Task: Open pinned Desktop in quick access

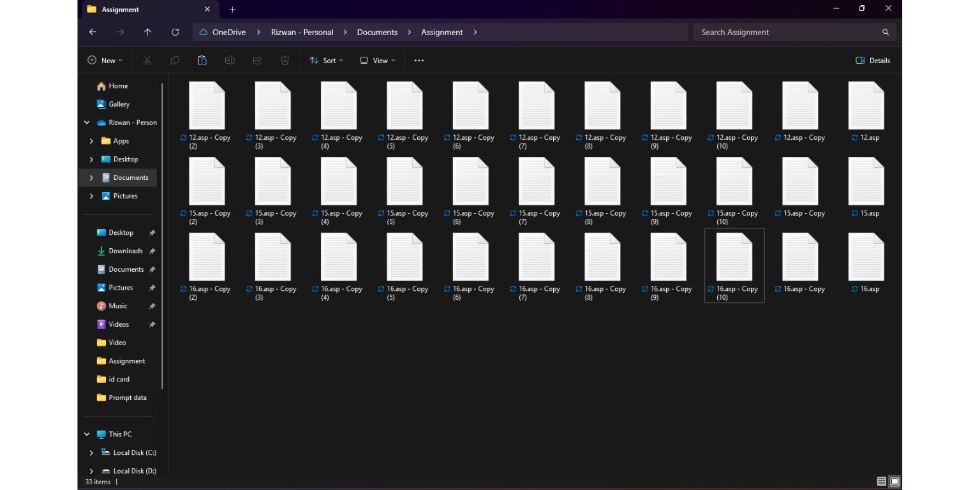Action: tap(121, 233)
